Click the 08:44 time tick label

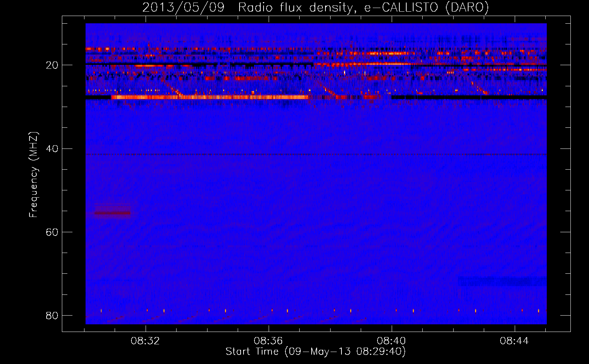coord(514,341)
